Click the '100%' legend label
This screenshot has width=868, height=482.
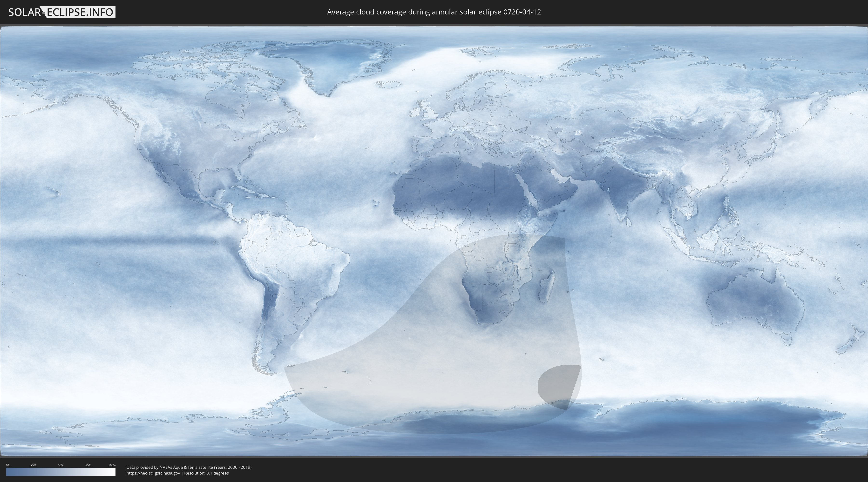(112, 465)
